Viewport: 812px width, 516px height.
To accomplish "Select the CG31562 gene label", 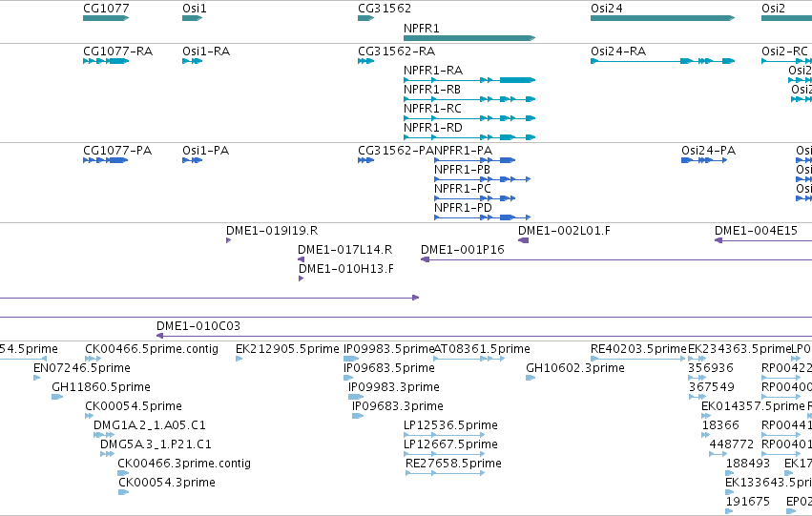I will (x=385, y=9).
